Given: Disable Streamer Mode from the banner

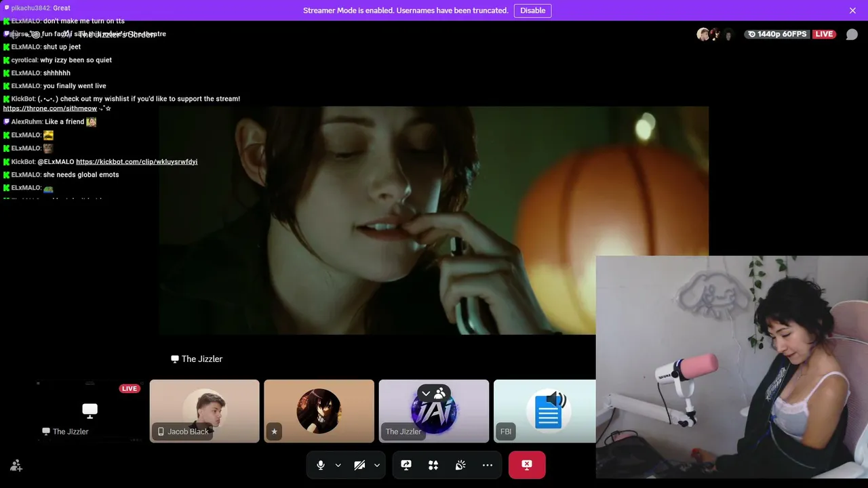Looking at the screenshot, I should [x=532, y=10].
